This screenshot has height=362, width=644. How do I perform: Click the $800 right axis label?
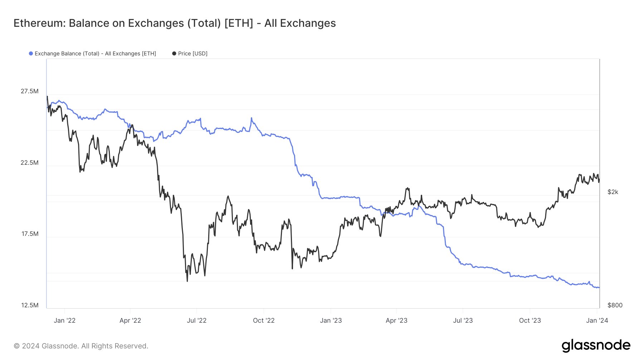pos(615,305)
